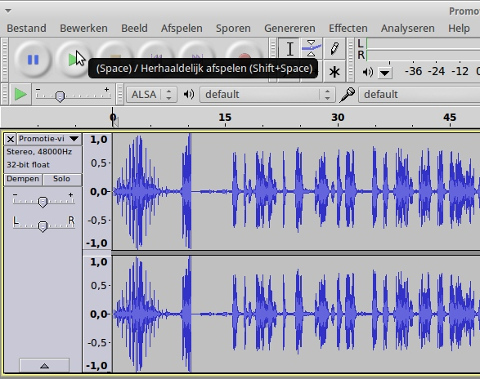Pause playback with the Pause button
The width and height of the screenshot is (480, 379).
33,60
